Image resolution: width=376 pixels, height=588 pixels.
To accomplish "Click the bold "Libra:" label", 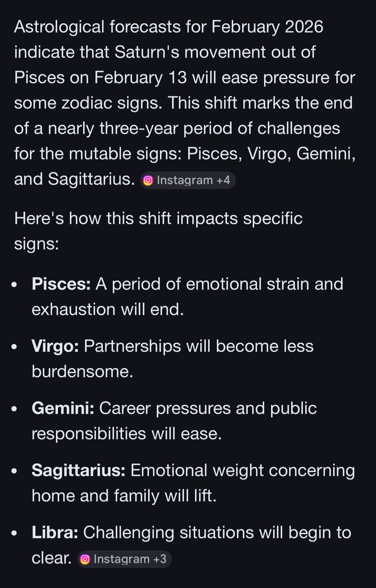I will pyautogui.click(x=55, y=532).
